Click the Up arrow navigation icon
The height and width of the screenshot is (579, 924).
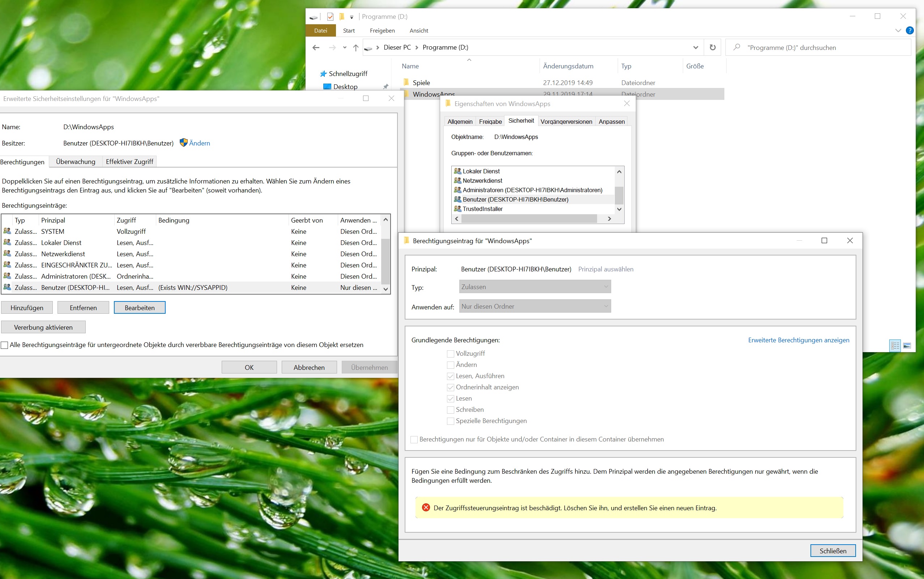click(x=355, y=47)
